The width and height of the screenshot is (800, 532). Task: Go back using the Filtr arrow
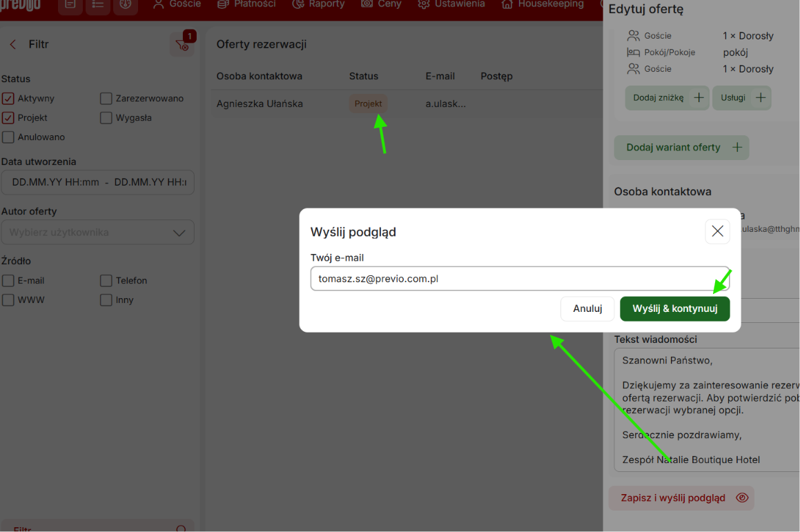[x=12, y=44]
